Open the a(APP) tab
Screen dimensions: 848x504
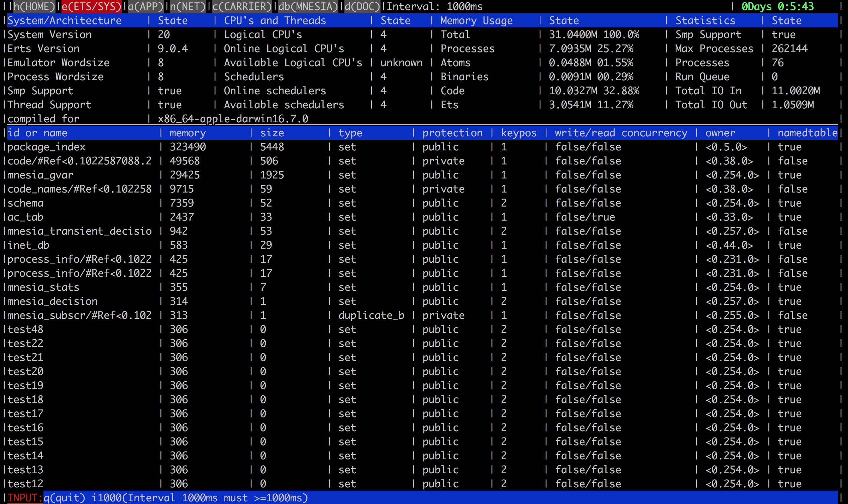[145, 6]
